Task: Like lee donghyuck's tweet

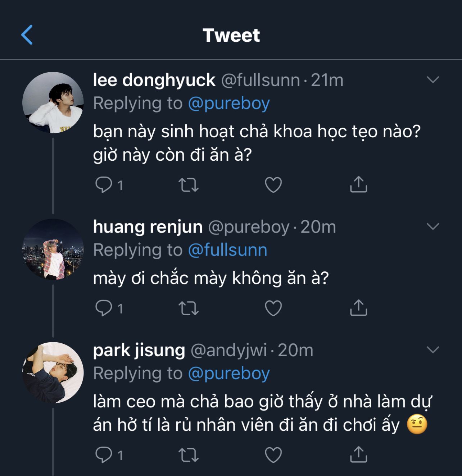Action: 273,185
